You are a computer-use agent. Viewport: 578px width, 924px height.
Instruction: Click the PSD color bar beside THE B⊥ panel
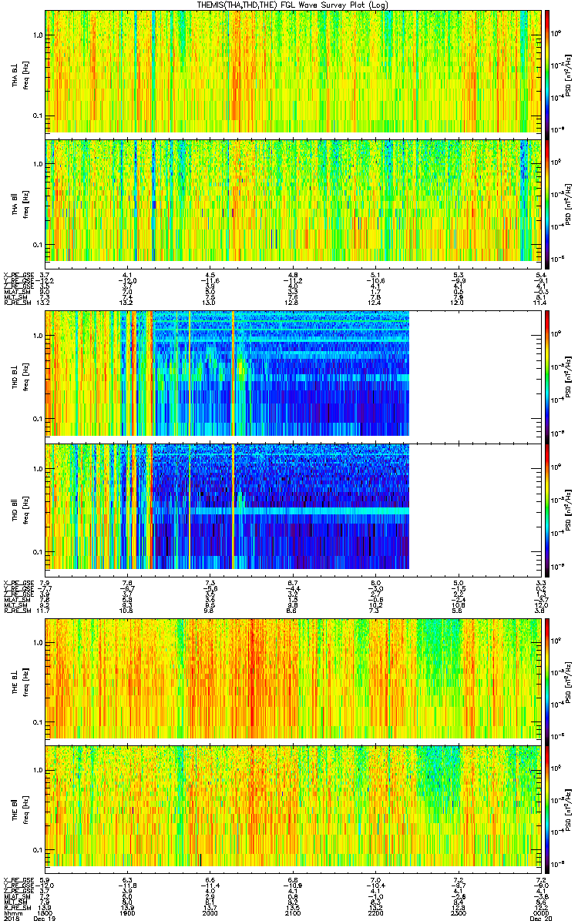(x=548, y=679)
